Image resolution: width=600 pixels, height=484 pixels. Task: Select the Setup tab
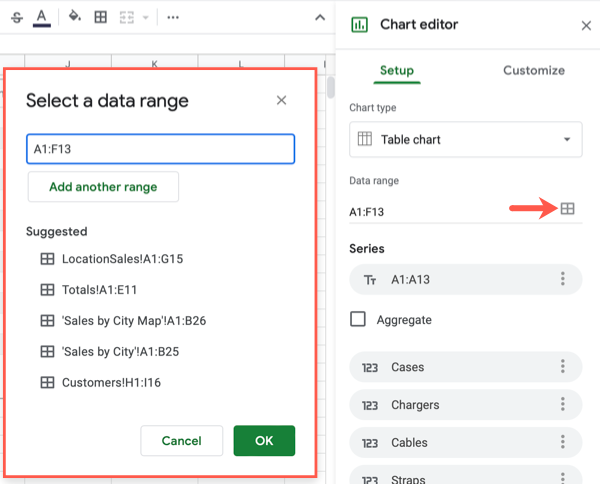[397, 70]
